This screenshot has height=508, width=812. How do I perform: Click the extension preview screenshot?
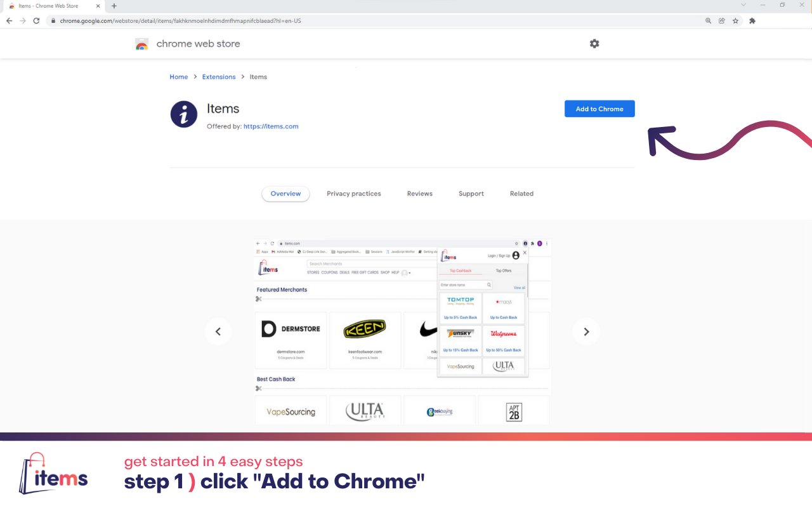coord(402,332)
